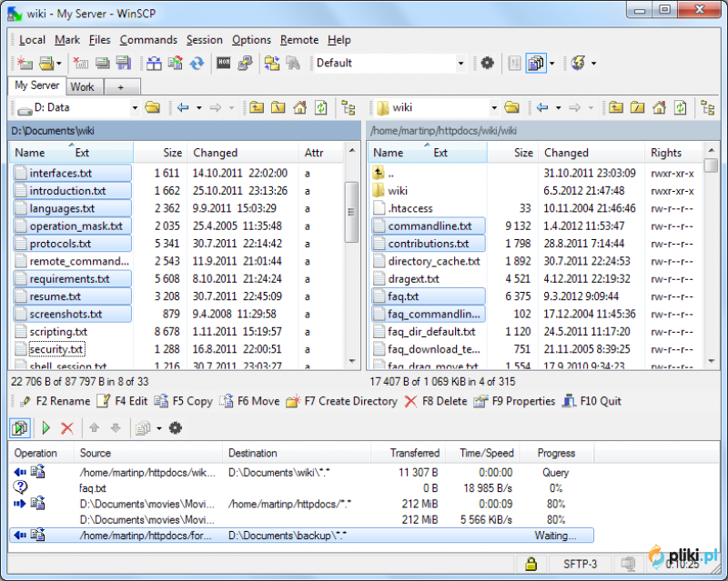Move the queue item down

116,428
